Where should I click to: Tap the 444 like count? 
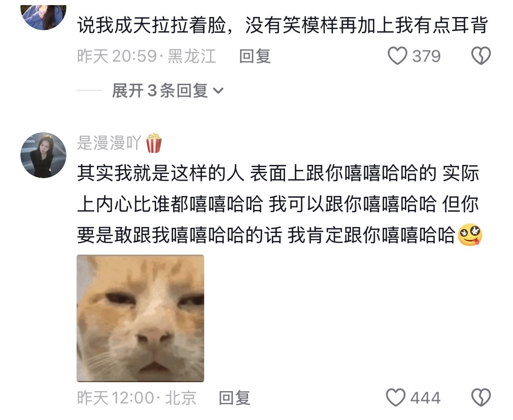(x=425, y=398)
